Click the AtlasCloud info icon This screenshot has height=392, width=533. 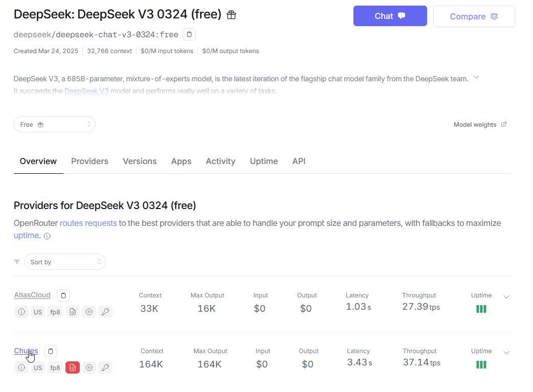(x=21, y=311)
